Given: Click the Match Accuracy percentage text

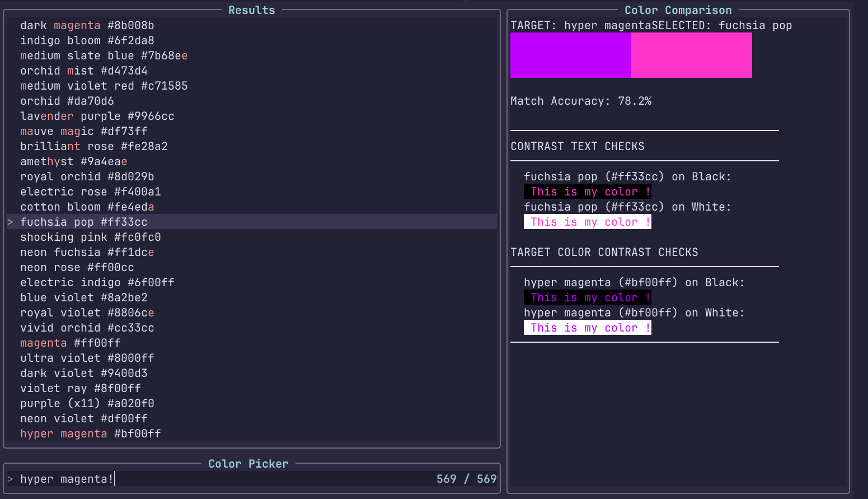Looking at the screenshot, I should click(x=581, y=101).
